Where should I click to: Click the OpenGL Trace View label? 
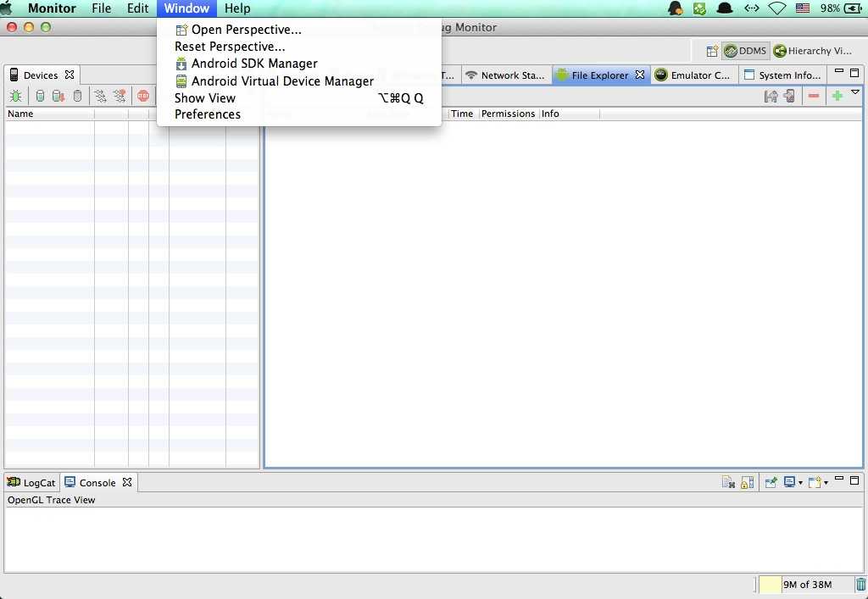[51, 500]
